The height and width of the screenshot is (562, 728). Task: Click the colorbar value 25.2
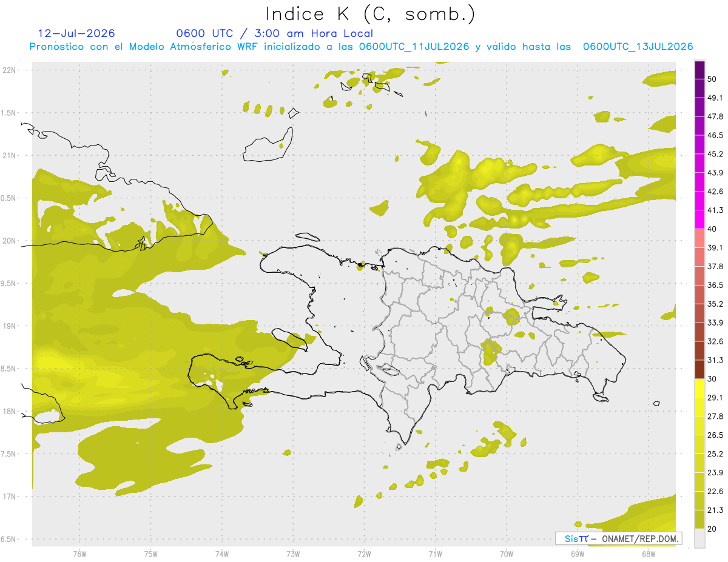point(715,454)
